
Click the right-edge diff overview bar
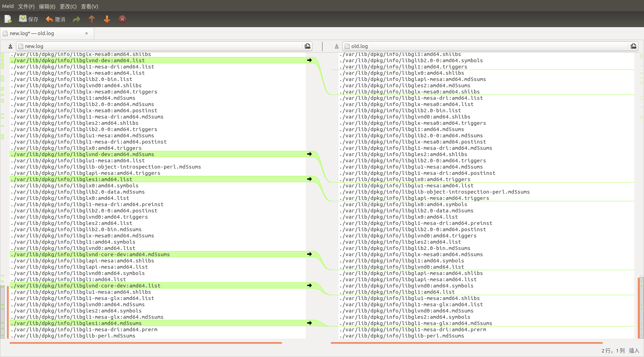point(641,174)
